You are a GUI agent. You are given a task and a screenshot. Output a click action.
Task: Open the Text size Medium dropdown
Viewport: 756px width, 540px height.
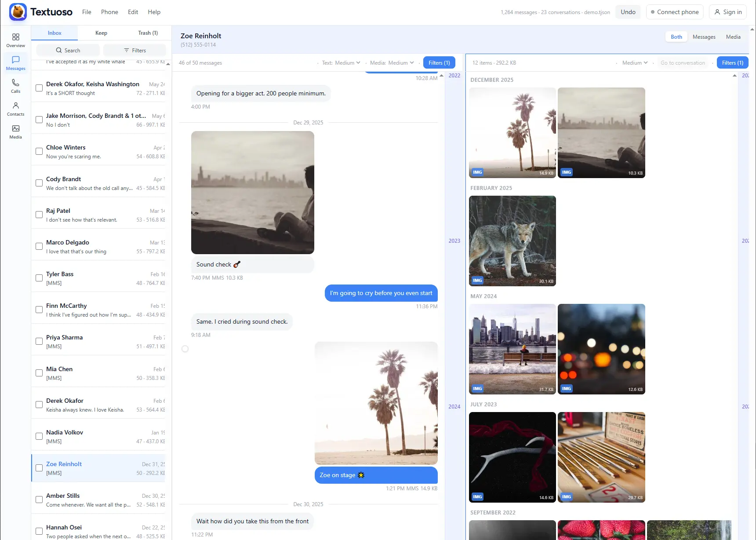tap(348, 63)
